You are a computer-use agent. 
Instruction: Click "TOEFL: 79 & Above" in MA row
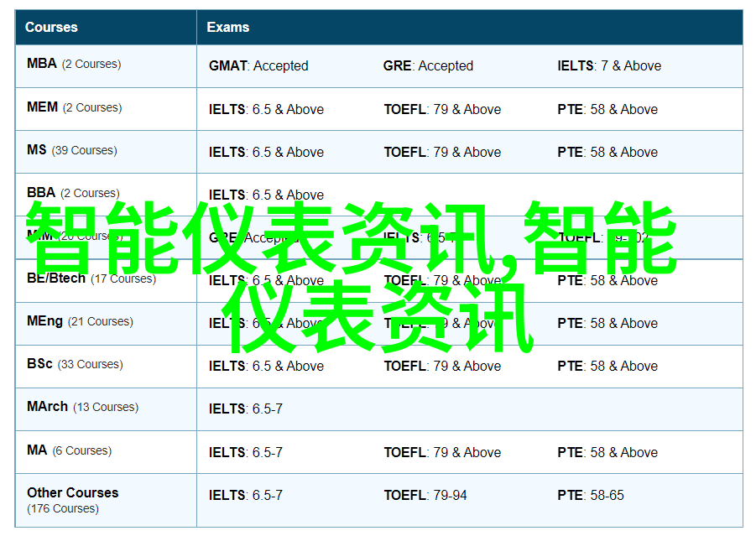point(442,453)
